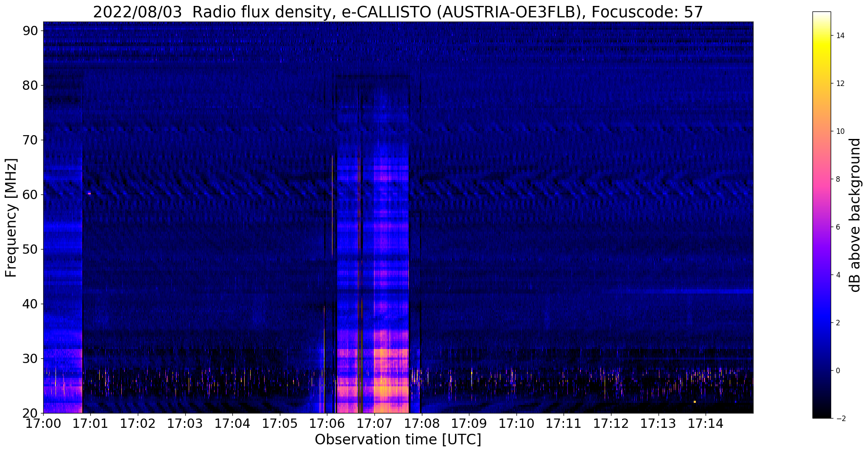This screenshot has width=868, height=452.
Task: Click the colorbar tick label 12
Action: pyautogui.click(x=840, y=83)
